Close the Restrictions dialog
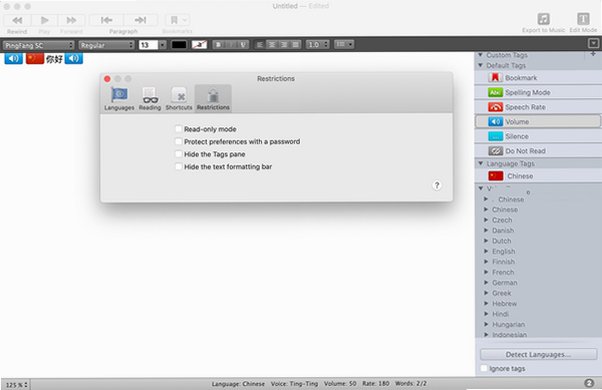This screenshot has width=602, height=390. [x=107, y=79]
